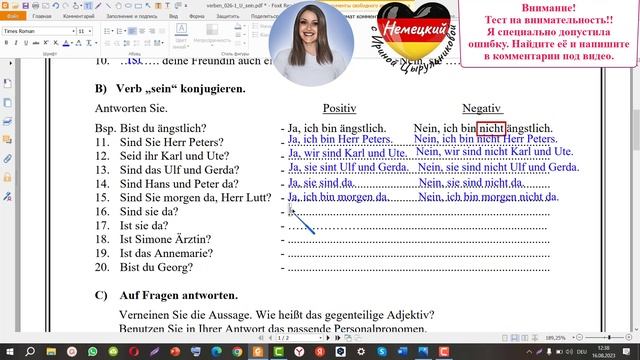Switch to the Форма ribbon tab
This screenshot has height=360, width=640.
coord(196,16)
